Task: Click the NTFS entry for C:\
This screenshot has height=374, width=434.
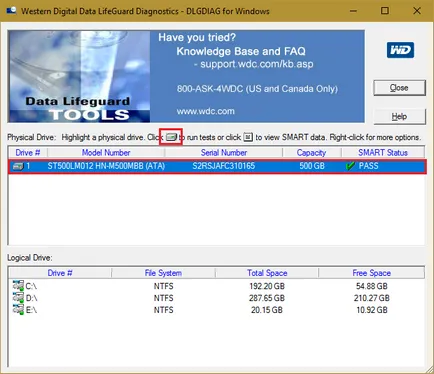Action: point(164,286)
